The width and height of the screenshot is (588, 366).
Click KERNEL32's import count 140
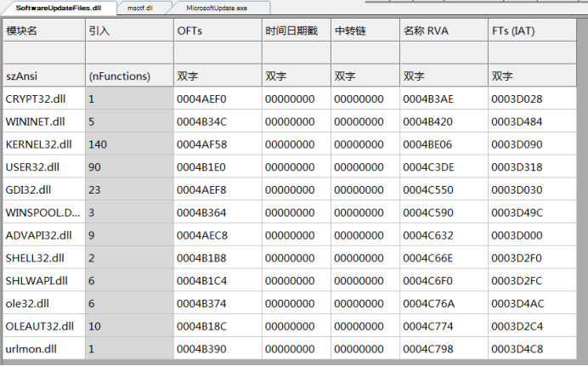tap(129, 144)
